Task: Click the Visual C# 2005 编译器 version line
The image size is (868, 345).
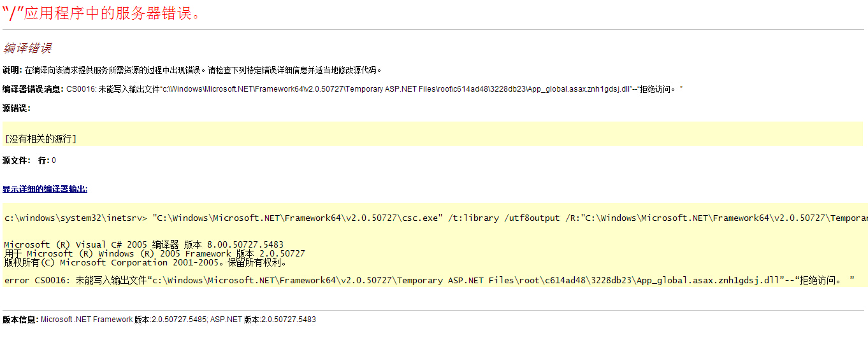Action: [143, 244]
